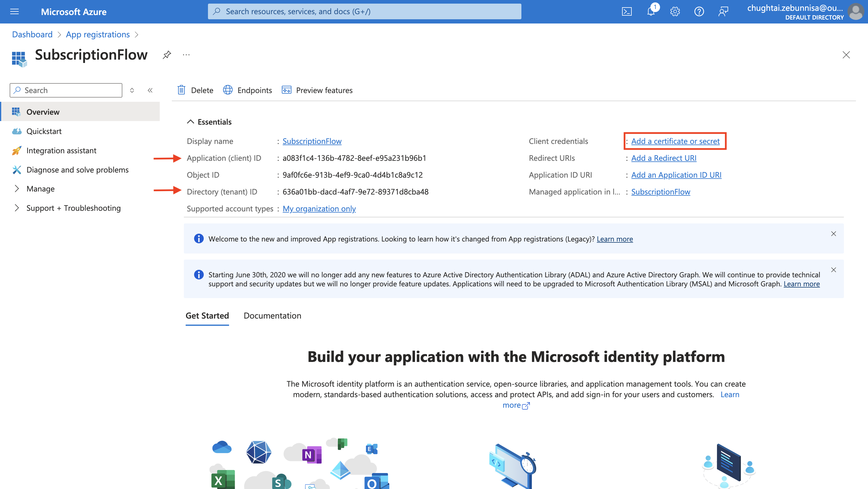Pin SubscriptionFlow to dashboard
The image size is (868, 489).
click(x=167, y=55)
